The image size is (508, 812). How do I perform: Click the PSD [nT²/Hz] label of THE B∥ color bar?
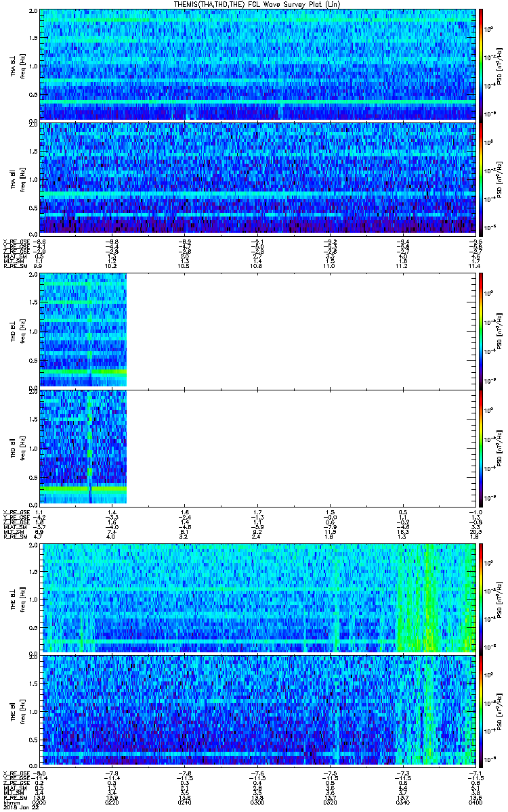click(x=499, y=710)
